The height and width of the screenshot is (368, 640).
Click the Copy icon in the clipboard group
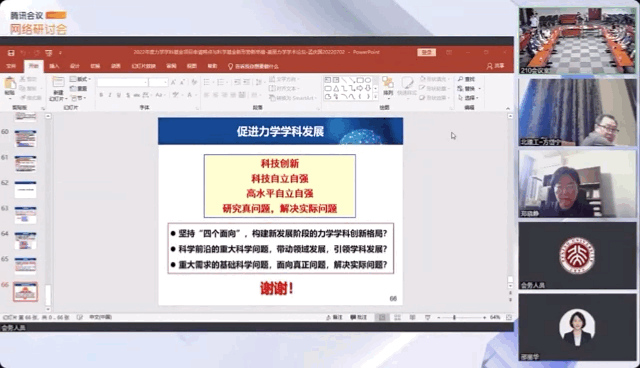coord(23,88)
